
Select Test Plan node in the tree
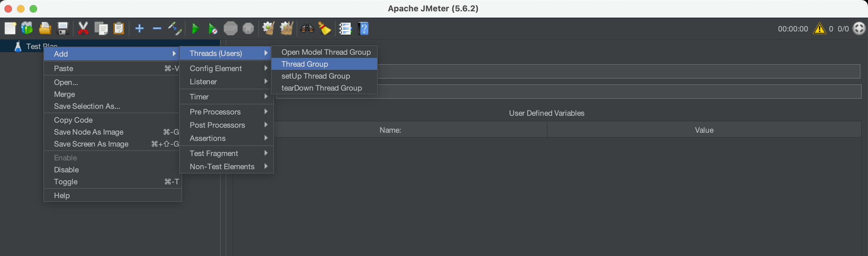[x=33, y=46]
